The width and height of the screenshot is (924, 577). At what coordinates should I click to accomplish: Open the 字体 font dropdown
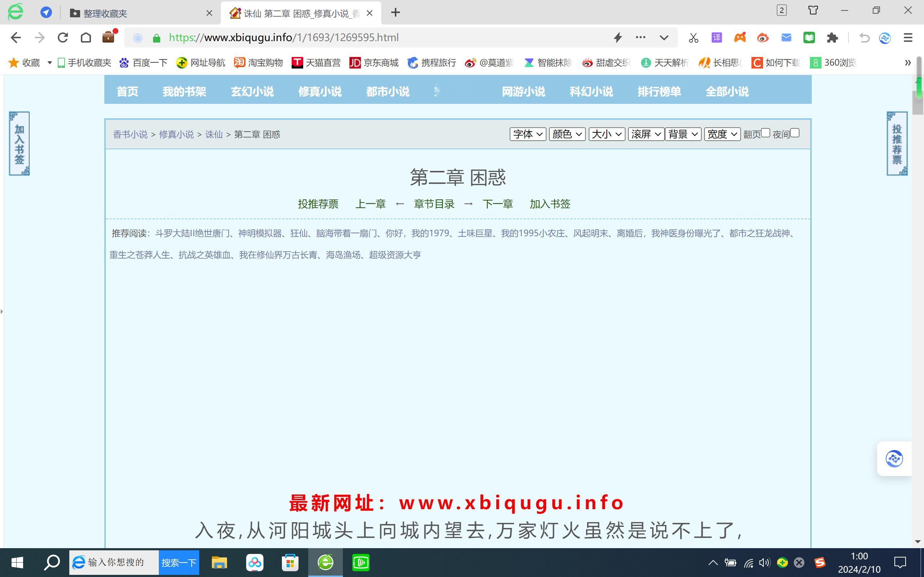point(528,134)
